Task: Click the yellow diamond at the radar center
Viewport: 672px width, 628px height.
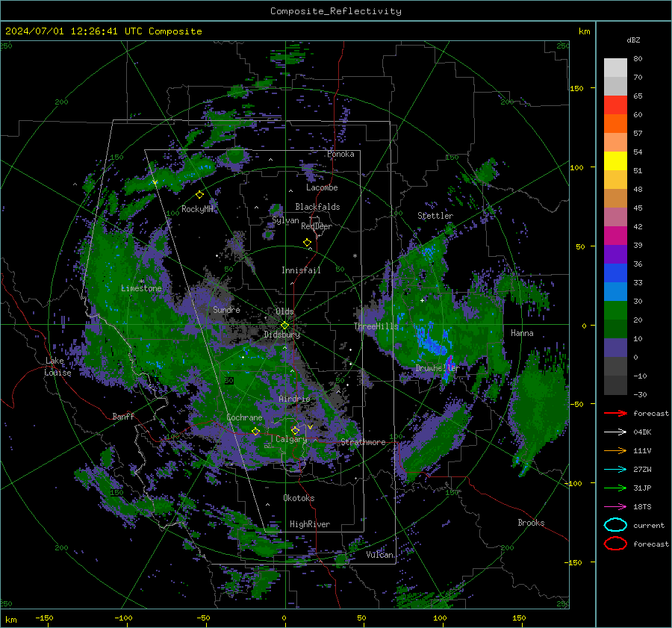Action: [x=284, y=326]
